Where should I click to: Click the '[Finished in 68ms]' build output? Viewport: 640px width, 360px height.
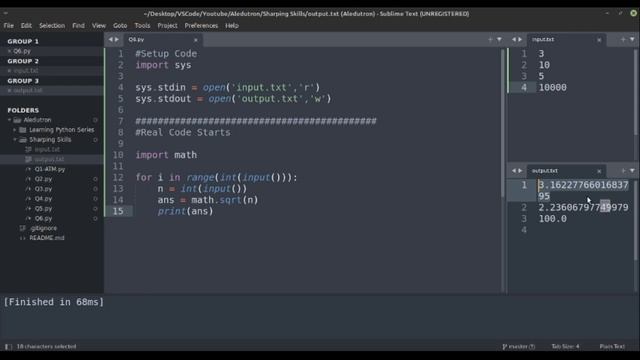point(54,302)
